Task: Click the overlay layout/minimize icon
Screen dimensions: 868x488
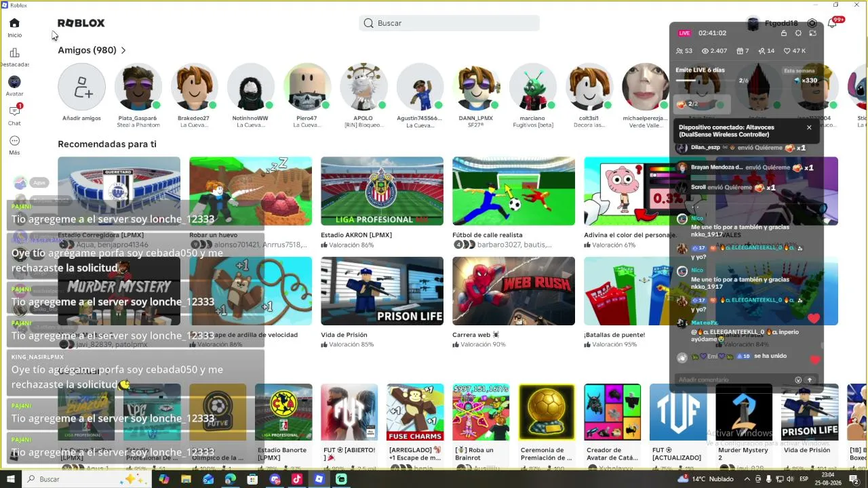Action: tap(812, 33)
